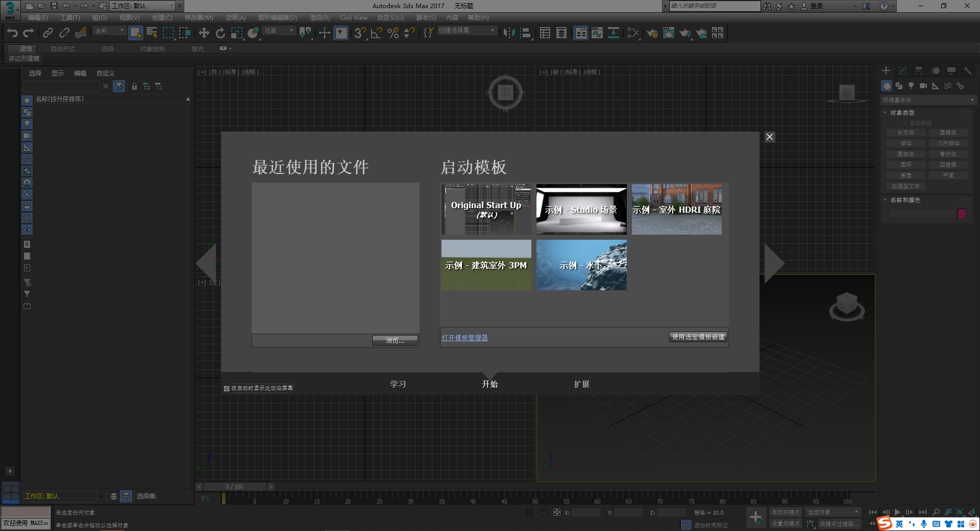Open the Modify panel tab icon
This screenshot has height=531, width=980.
point(902,71)
